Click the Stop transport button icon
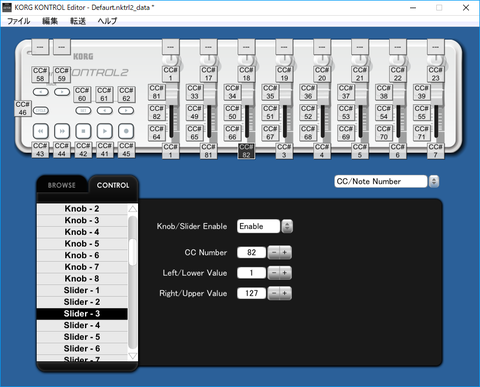 (83, 131)
